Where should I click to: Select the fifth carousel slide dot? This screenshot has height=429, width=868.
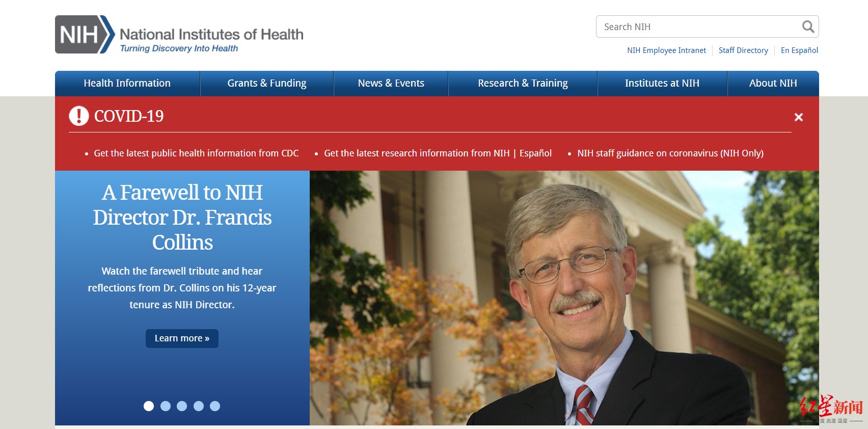tap(215, 406)
